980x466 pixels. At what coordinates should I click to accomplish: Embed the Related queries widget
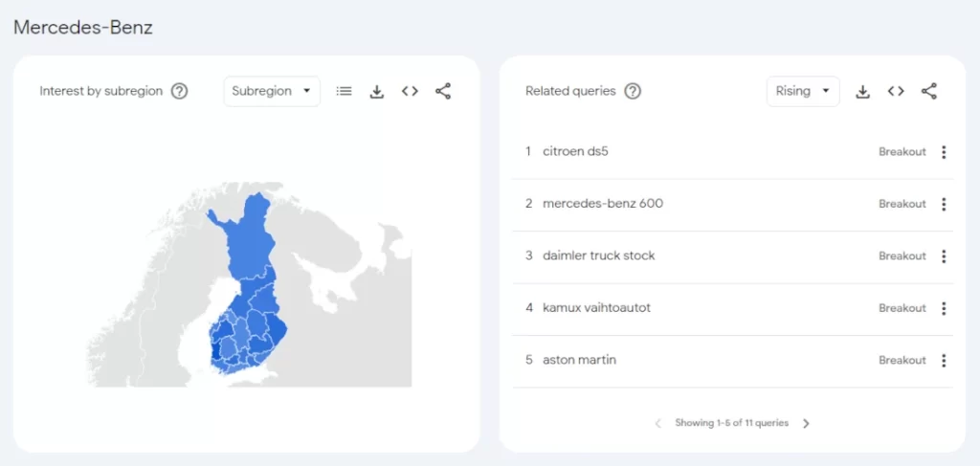pyautogui.click(x=896, y=91)
